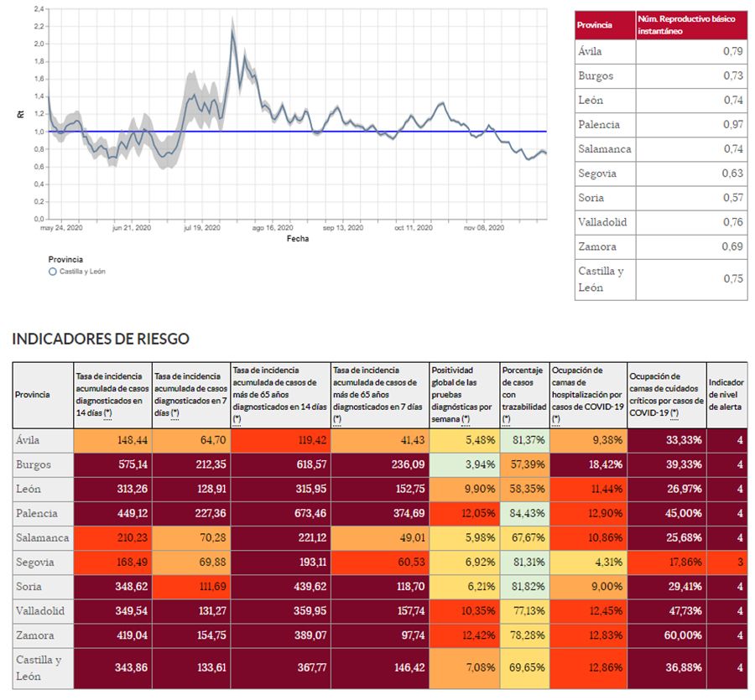The height and width of the screenshot is (700, 755).
Task: Click the Provincia header in the Rt table
Action: tap(594, 25)
